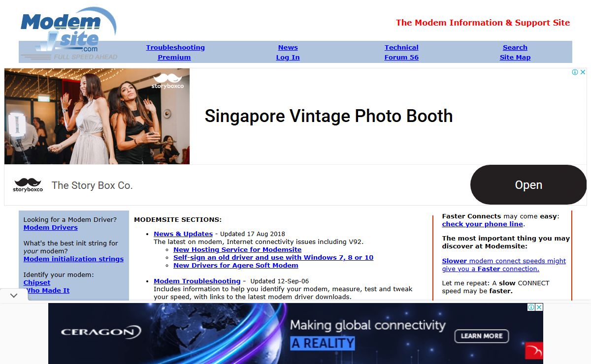The image size is (591, 364).
Task: Open the AdChoices info icon on Story Box ad
Action: 575,72
